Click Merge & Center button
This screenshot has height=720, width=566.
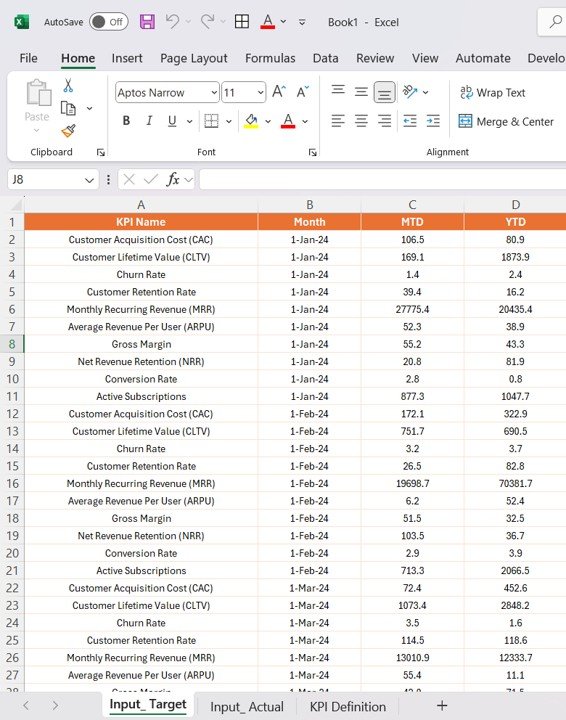[x=506, y=122]
